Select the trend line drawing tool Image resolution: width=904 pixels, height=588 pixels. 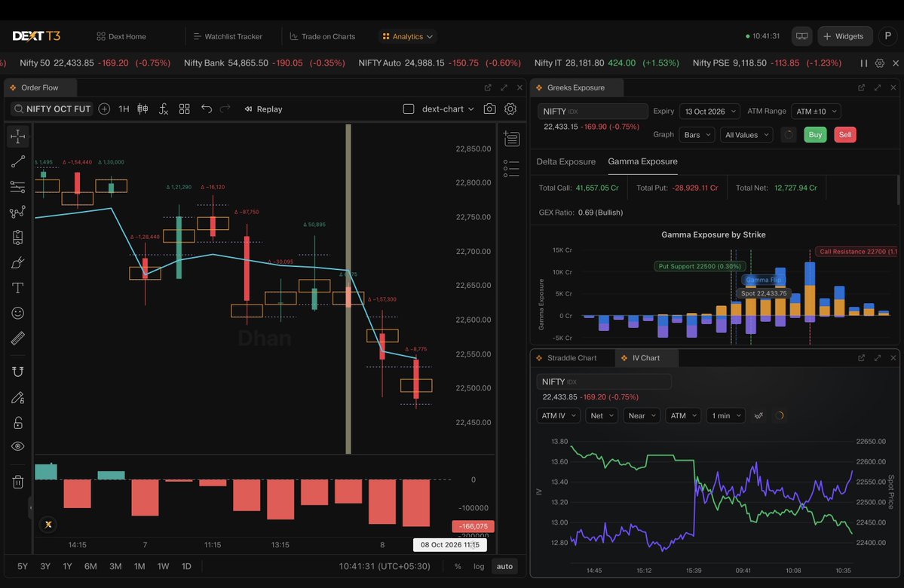point(18,161)
